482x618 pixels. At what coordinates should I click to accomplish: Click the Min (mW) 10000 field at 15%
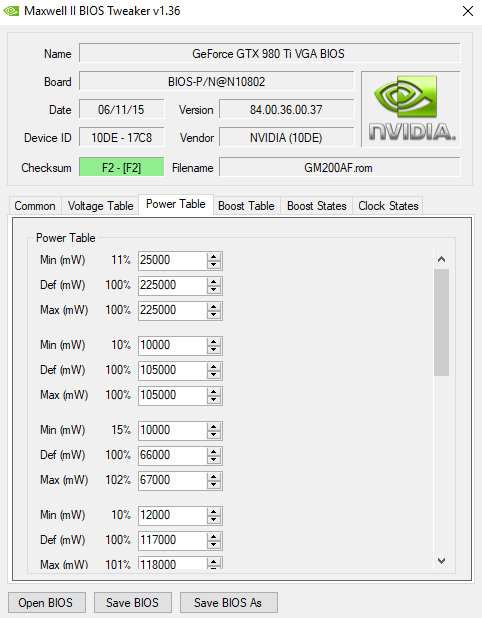(172, 430)
